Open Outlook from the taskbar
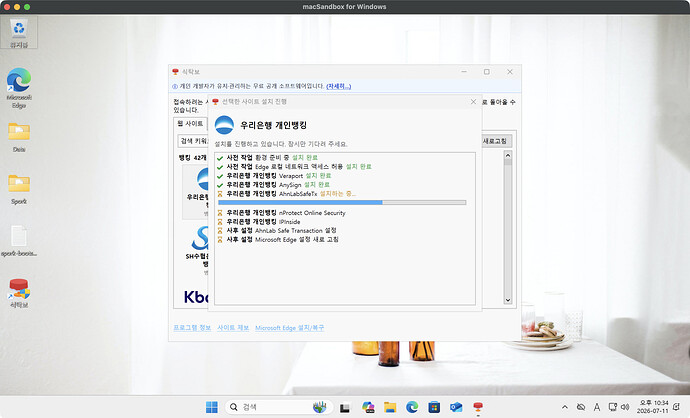 point(456,407)
